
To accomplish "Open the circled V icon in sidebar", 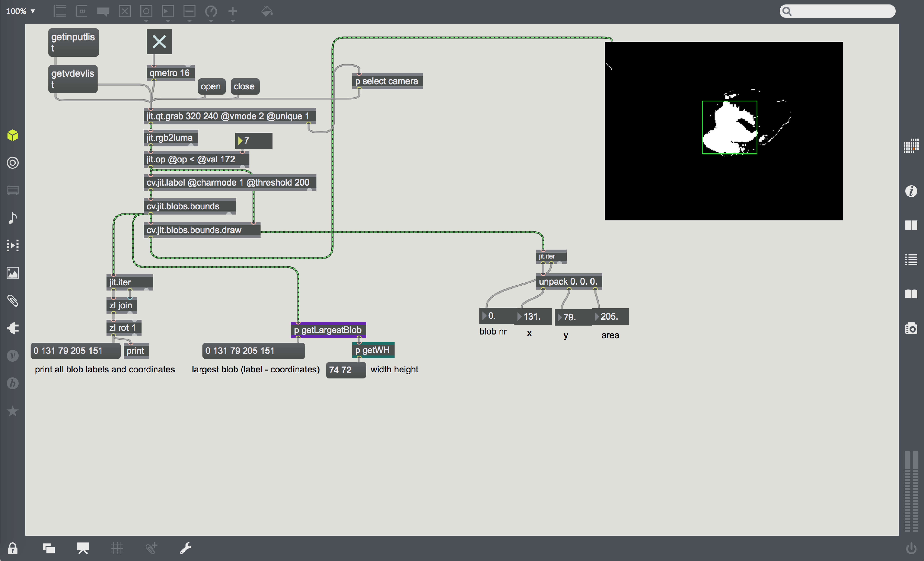I will (x=13, y=356).
